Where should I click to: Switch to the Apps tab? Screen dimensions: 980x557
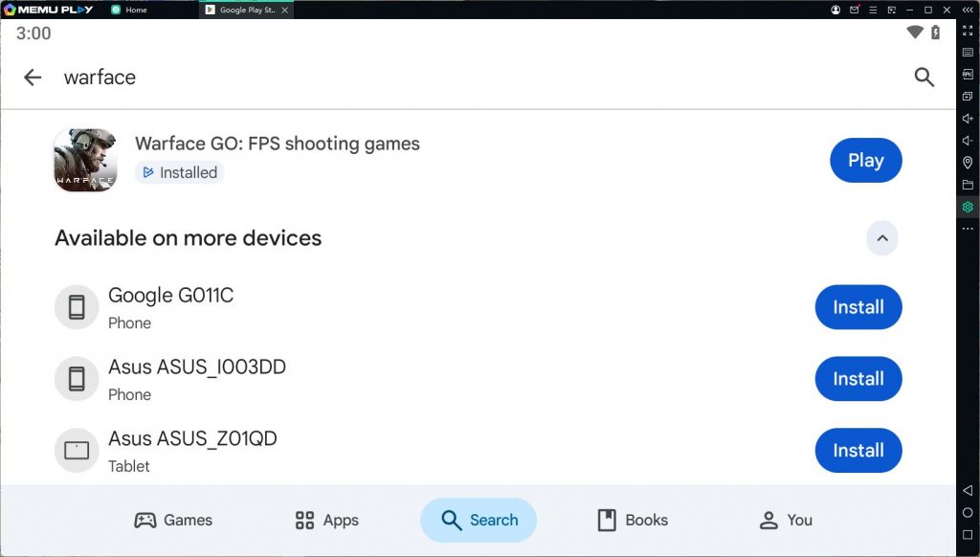click(326, 520)
